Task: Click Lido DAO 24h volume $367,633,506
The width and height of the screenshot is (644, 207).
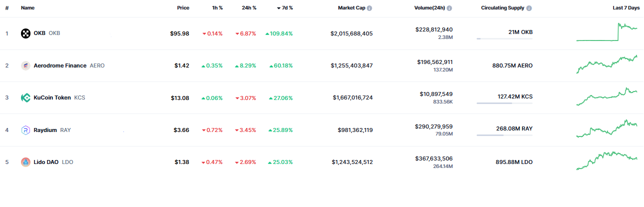Action: coord(434,158)
